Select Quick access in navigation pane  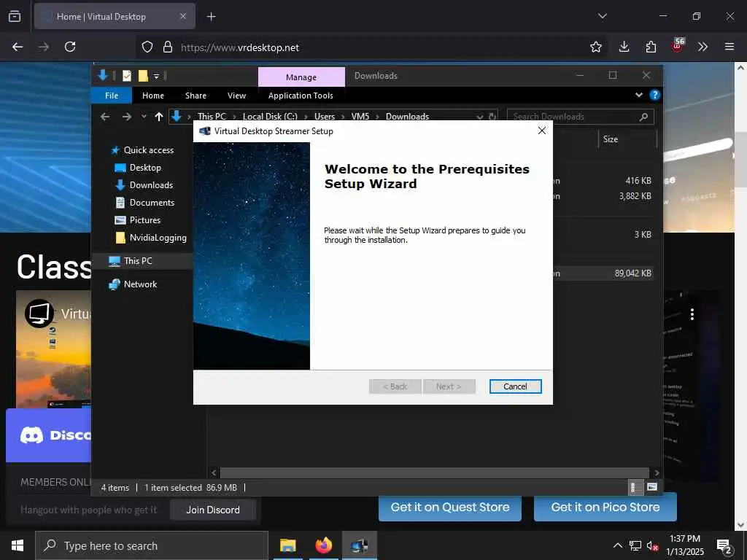click(x=149, y=150)
